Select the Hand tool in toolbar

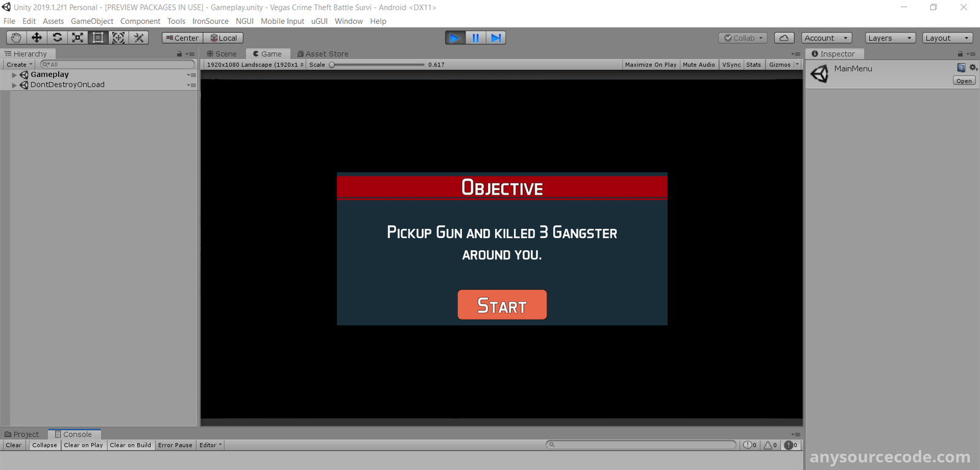[x=16, y=38]
